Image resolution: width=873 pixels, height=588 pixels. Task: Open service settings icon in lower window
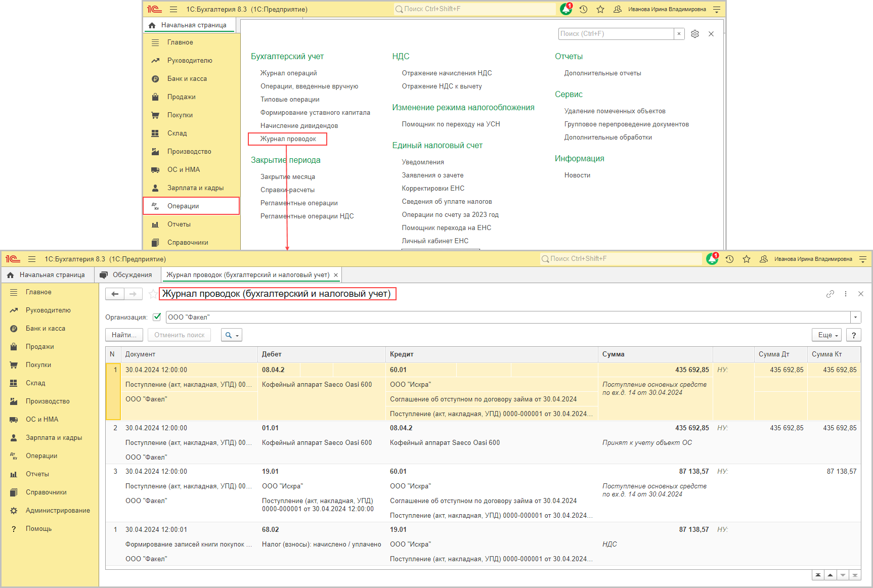(863, 259)
